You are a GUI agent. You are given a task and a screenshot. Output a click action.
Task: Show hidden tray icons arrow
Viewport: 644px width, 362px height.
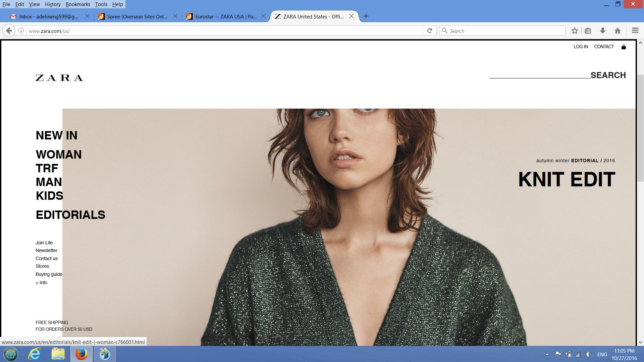[547, 354]
